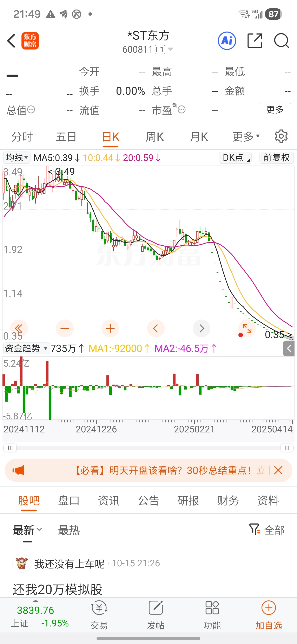297x644 pixels.
Task: Toggle the 前复权 adjustment option
Action: click(277, 158)
